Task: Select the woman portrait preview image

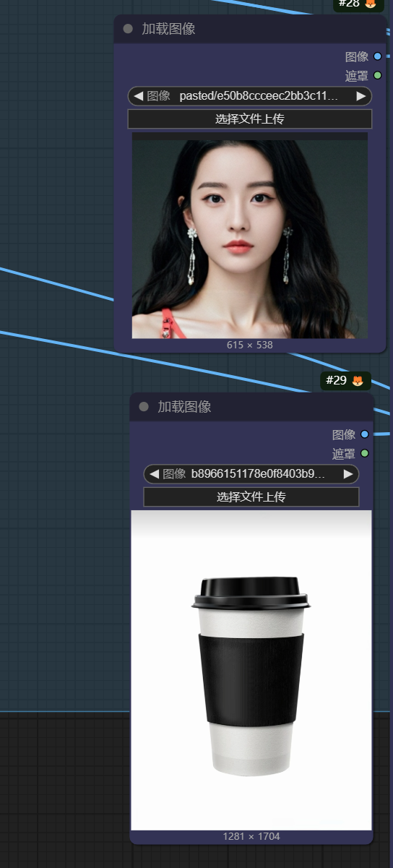Action: [250, 239]
